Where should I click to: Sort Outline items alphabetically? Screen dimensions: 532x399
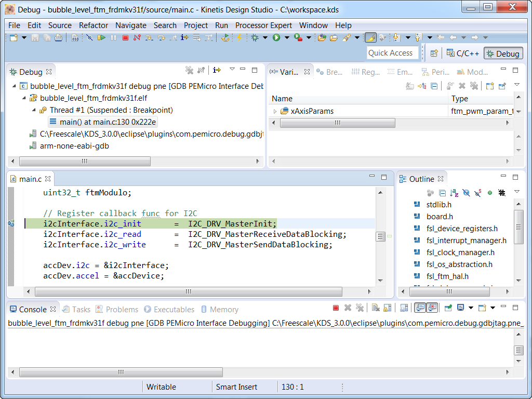[455, 193]
